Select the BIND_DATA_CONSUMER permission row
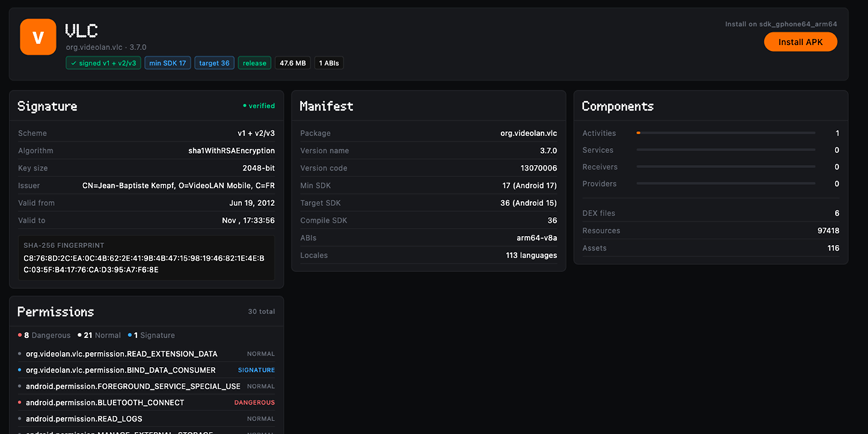This screenshot has height=434, width=868. [146, 370]
